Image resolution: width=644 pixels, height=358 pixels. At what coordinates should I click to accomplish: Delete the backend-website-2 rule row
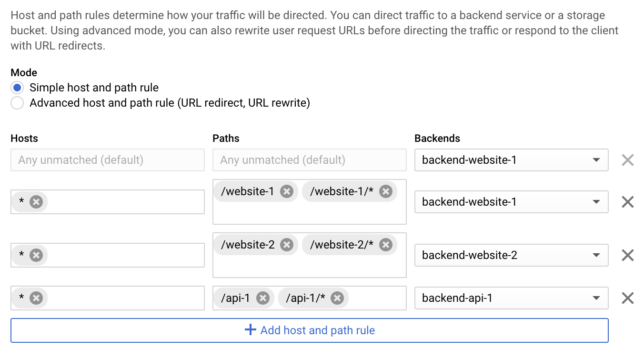pyautogui.click(x=628, y=255)
